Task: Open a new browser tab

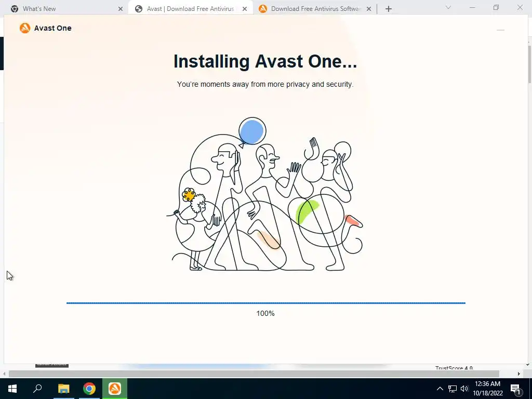Action: point(389,9)
